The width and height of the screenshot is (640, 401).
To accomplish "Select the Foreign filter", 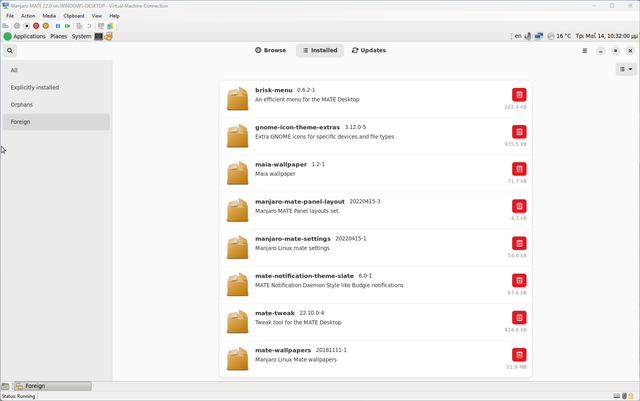I will coord(56,122).
